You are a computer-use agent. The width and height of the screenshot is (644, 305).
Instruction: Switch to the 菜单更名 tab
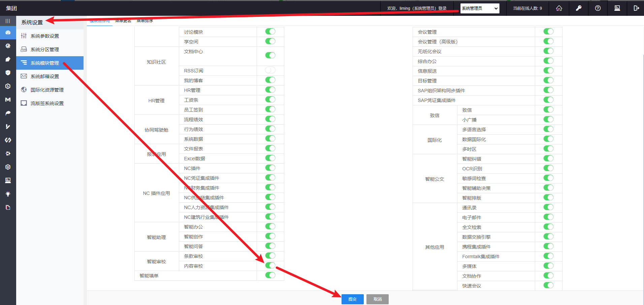tap(123, 21)
